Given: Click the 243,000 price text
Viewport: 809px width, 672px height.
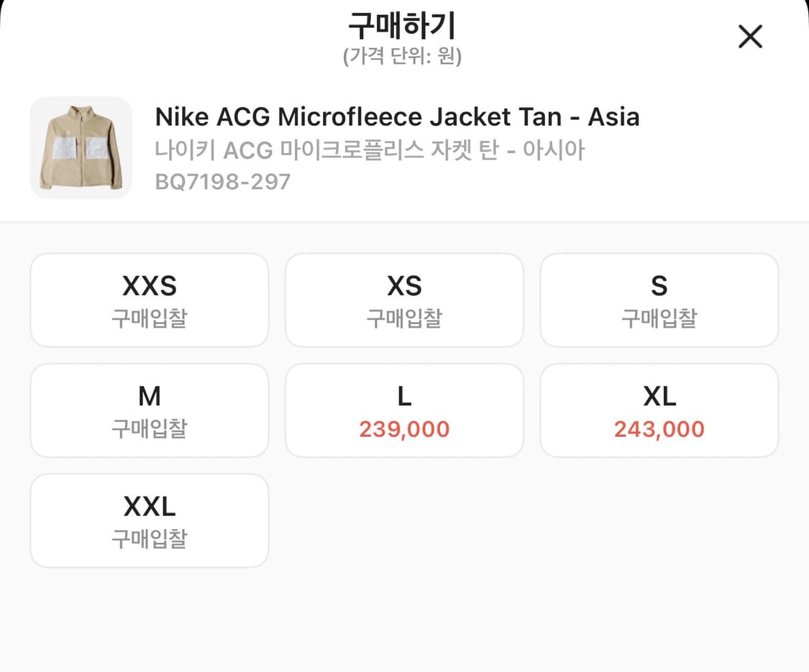Looking at the screenshot, I should pos(659,430).
